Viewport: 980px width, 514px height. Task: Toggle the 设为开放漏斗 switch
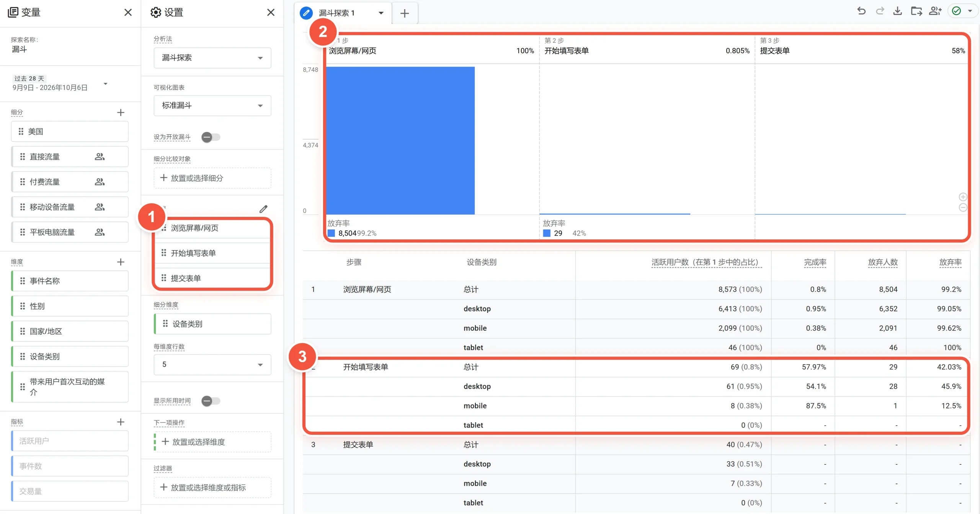tap(211, 137)
